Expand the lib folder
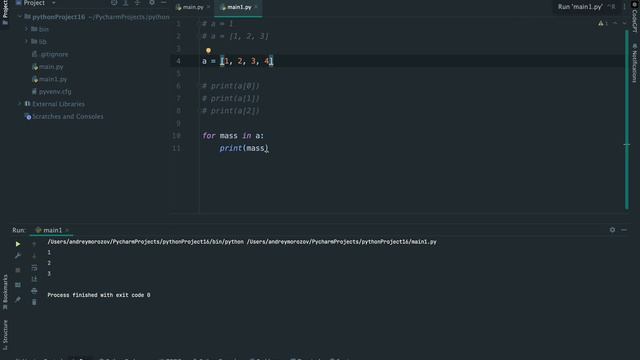This screenshot has width=640, height=360. pyautogui.click(x=27, y=42)
